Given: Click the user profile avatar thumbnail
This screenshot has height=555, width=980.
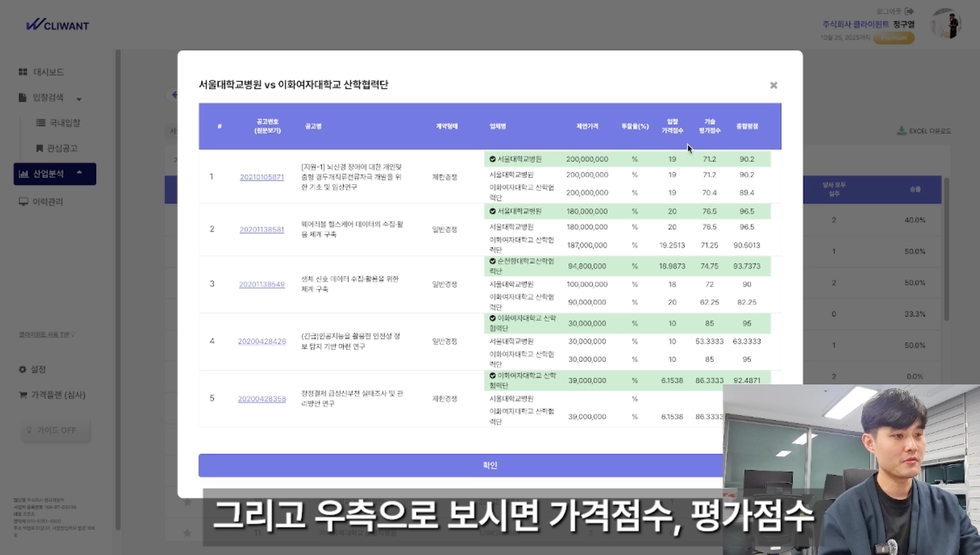Looking at the screenshot, I should [946, 25].
